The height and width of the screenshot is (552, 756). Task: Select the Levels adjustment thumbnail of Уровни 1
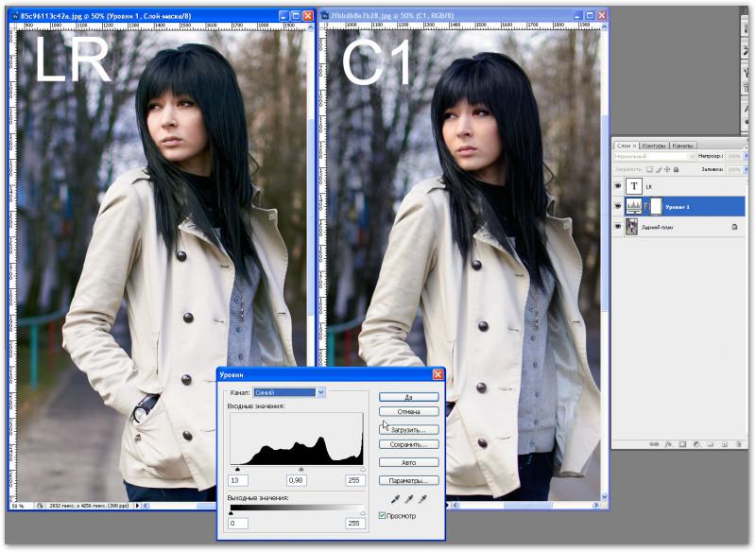click(633, 206)
